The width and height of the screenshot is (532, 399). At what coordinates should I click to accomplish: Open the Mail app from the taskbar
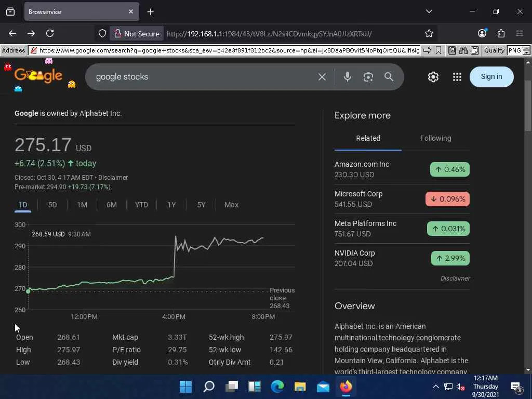(323, 387)
